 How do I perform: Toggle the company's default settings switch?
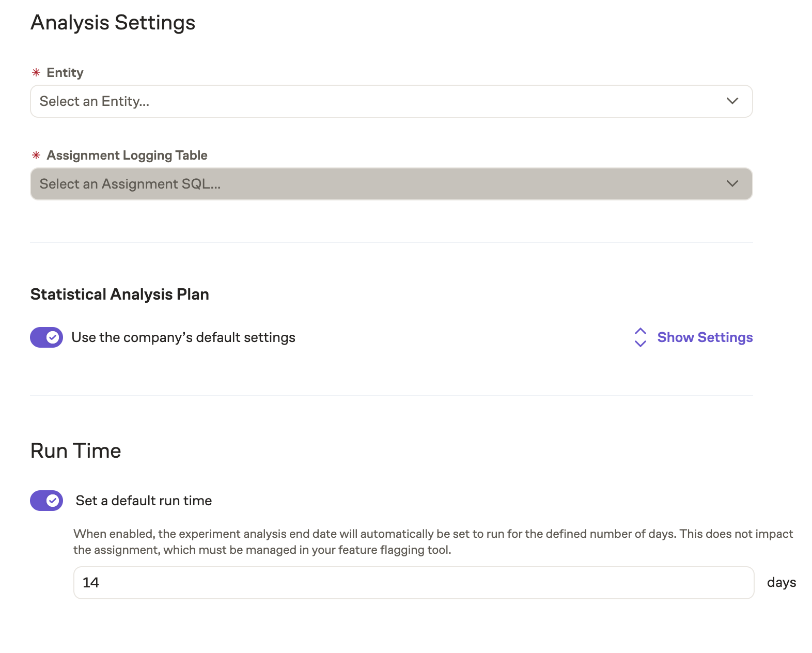tap(46, 337)
